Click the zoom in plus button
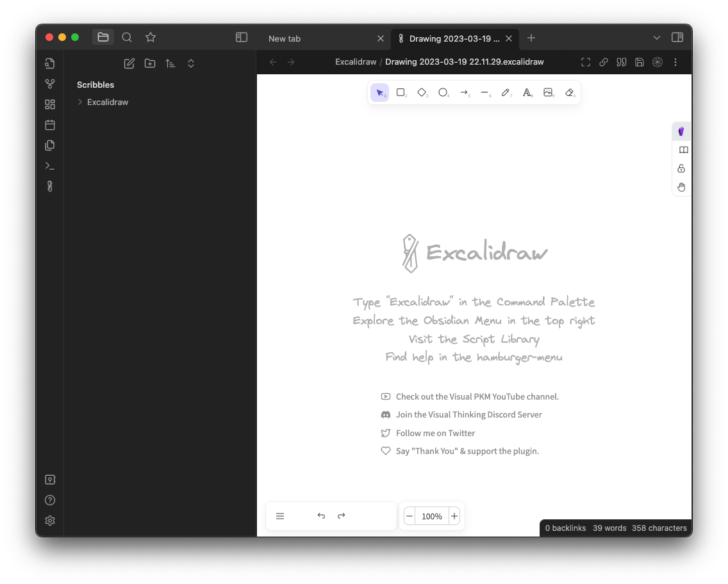This screenshot has width=728, height=584. pos(454,516)
